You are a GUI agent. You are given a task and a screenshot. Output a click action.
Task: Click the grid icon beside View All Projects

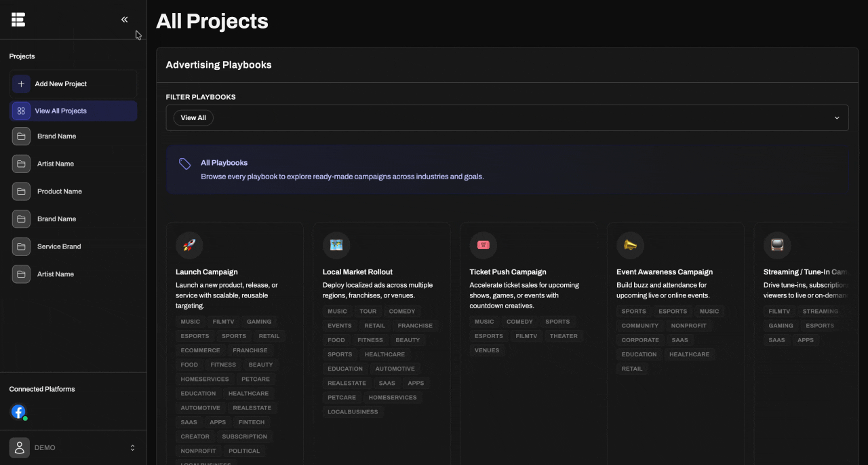click(21, 111)
